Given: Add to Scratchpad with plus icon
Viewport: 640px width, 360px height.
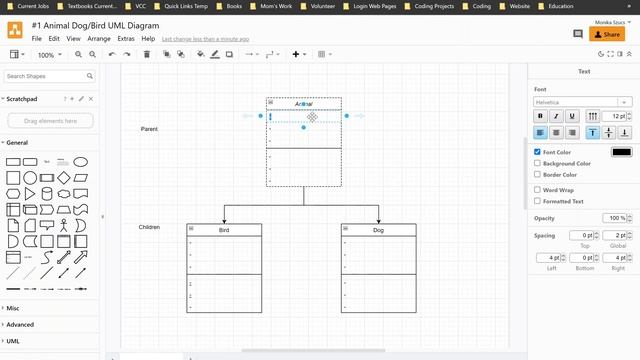Looking at the screenshot, I should tap(72, 99).
